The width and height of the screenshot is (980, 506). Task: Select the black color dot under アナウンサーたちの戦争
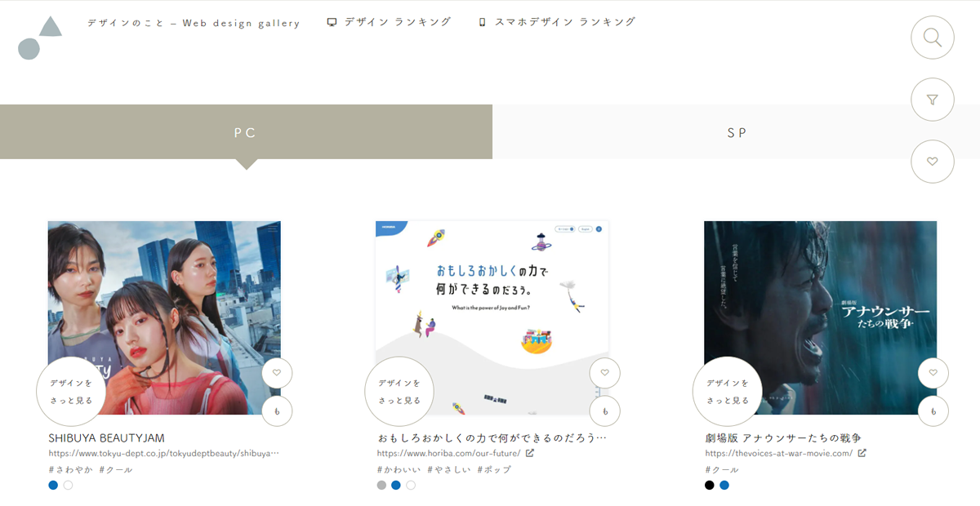[710, 485]
